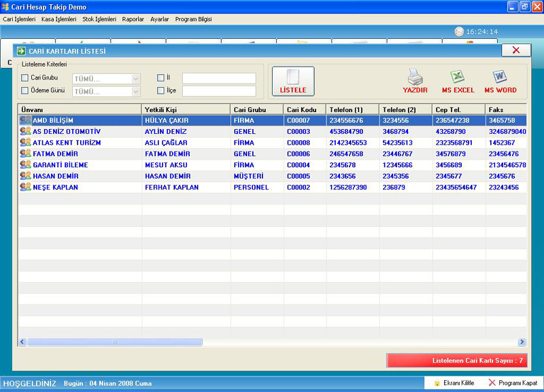Toggle the Ödeme Günü checkbox

pyautogui.click(x=25, y=90)
